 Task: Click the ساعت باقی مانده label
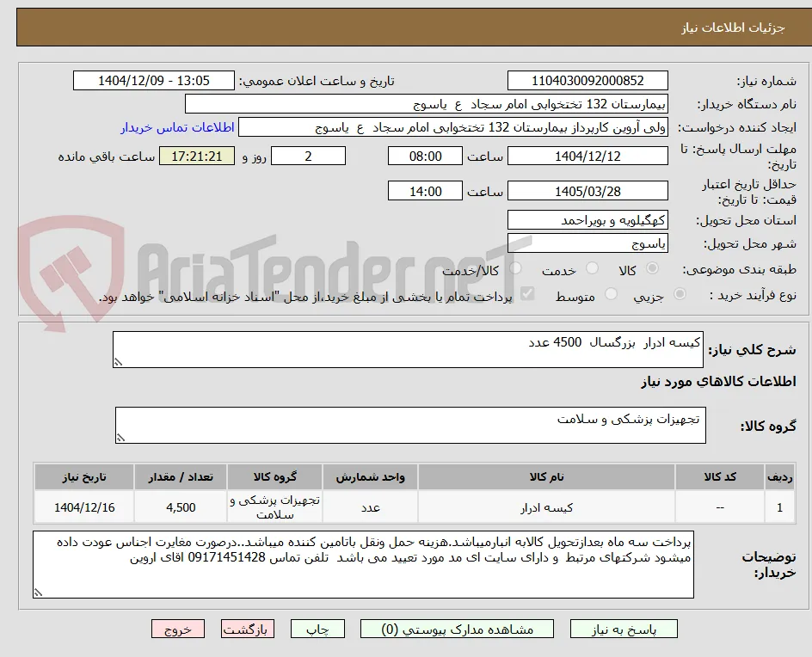[x=106, y=157]
